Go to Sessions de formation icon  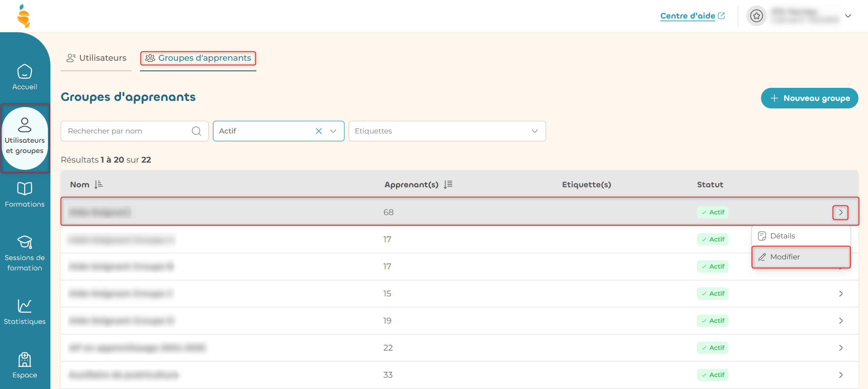(25, 242)
